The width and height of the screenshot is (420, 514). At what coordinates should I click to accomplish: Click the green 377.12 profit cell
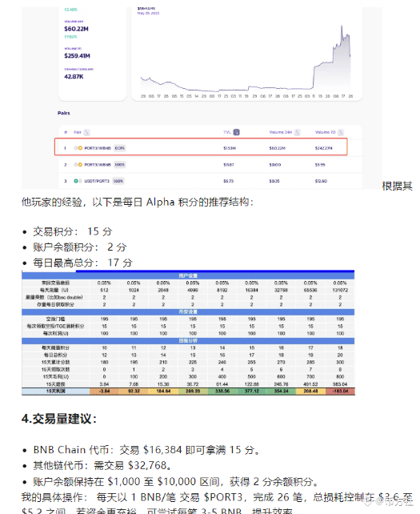(252, 391)
